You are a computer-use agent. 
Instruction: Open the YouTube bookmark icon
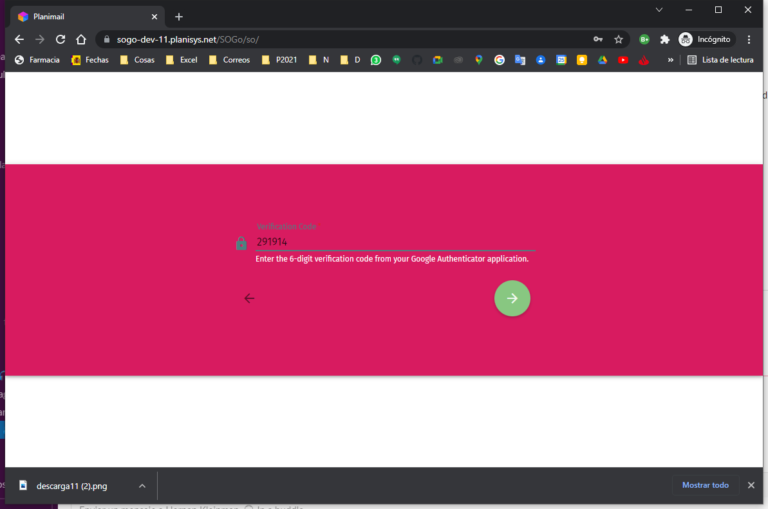[623, 60]
